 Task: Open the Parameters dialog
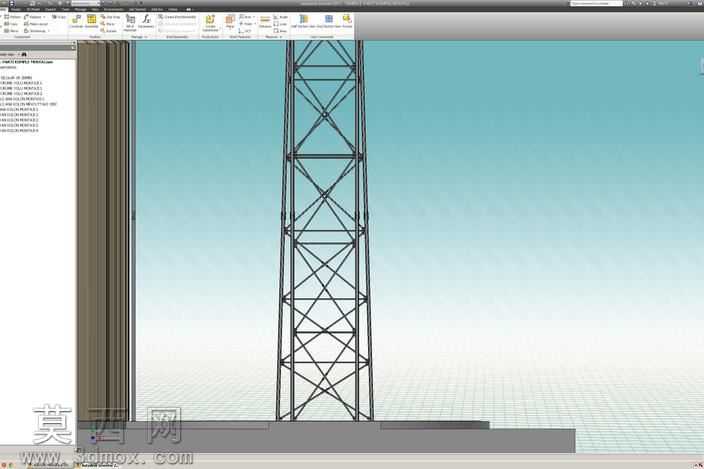pos(146,22)
